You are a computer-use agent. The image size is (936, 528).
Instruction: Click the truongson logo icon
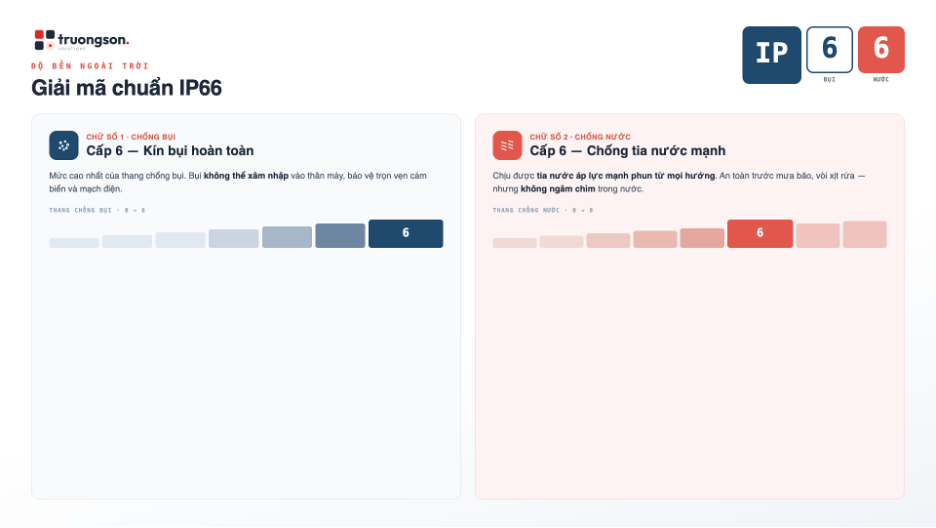pyautogui.click(x=44, y=40)
